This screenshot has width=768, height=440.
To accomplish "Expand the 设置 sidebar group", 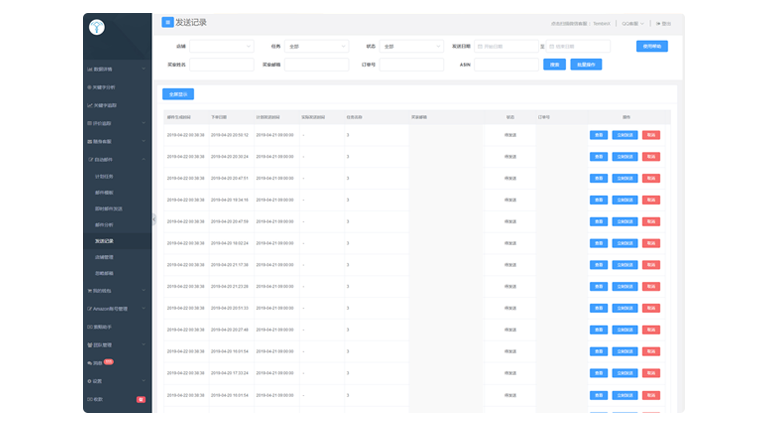I will (144, 381).
